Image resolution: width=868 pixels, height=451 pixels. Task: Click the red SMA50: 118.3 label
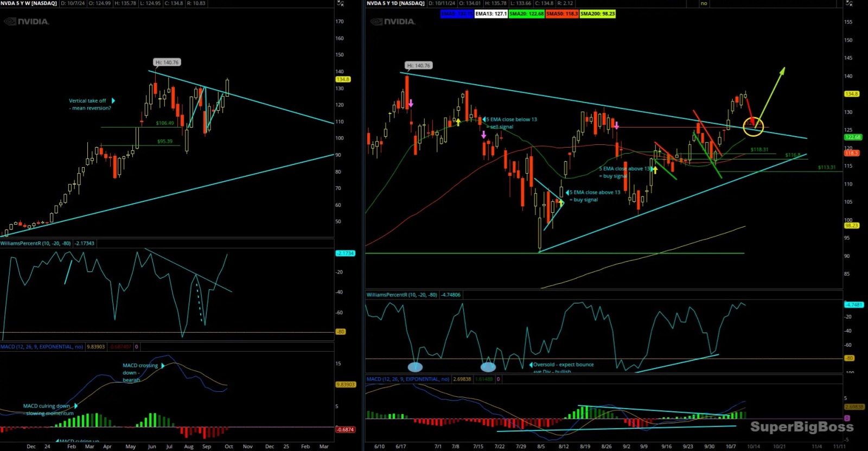point(562,14)
